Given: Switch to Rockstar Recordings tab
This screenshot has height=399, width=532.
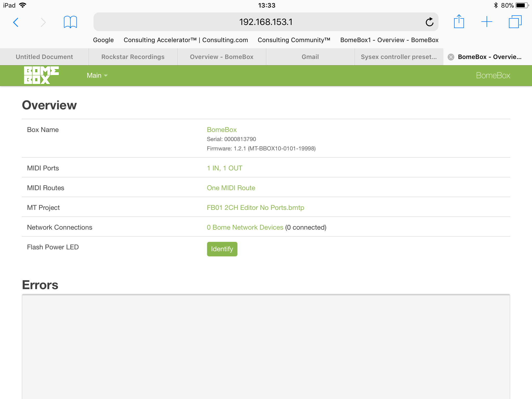Looking at the screenshot, I should point(133,57).
